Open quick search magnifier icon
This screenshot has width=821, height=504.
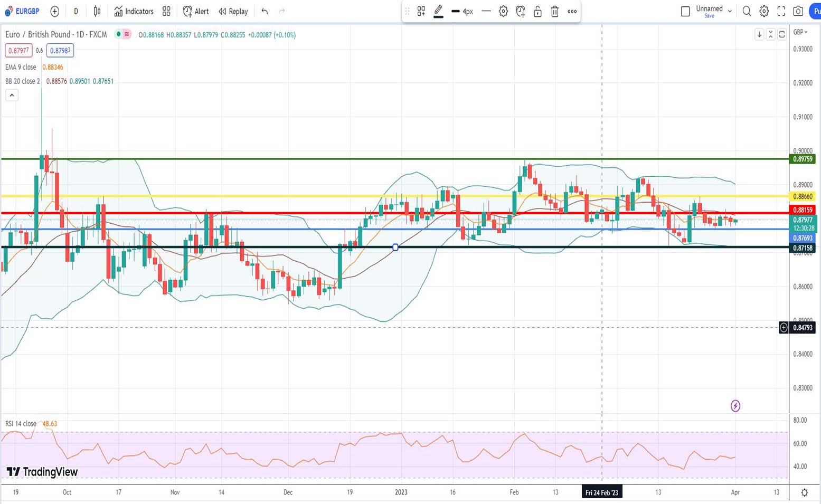(747, 11)
